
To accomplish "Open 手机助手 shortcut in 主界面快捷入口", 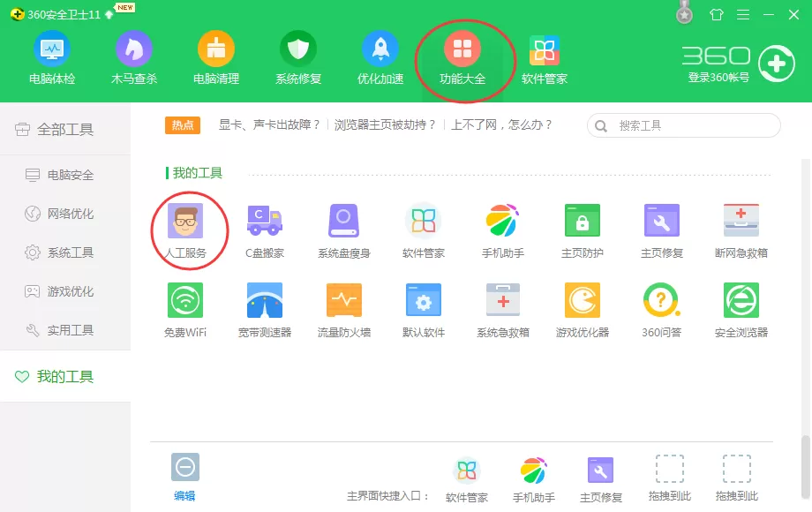I will coord(533,480).
